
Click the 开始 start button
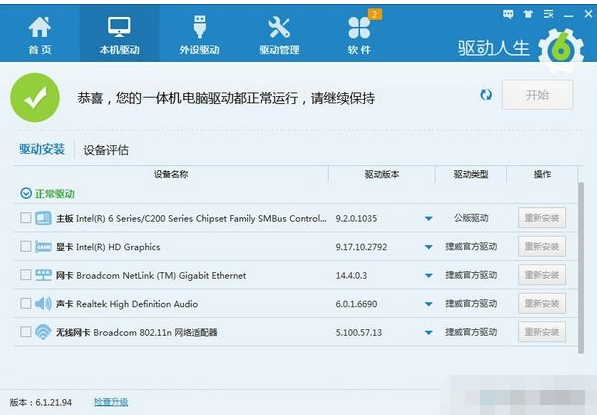[x=537, y=95]
